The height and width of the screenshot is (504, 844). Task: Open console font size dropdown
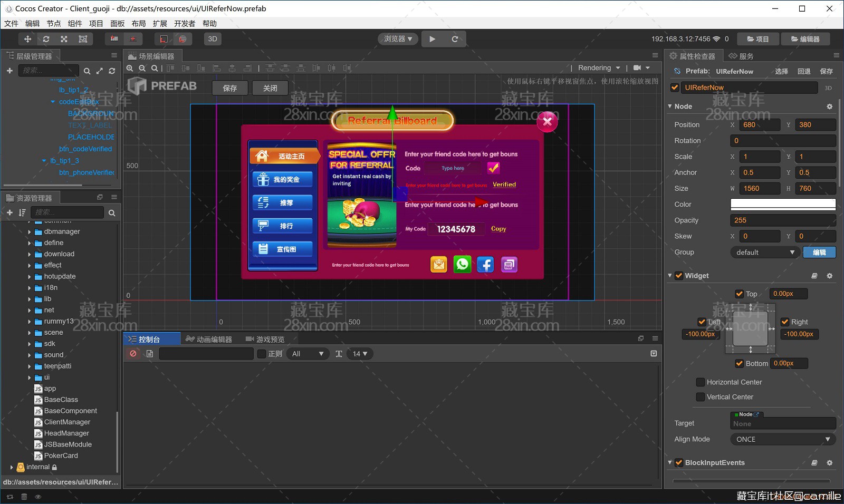pos(360,354)
